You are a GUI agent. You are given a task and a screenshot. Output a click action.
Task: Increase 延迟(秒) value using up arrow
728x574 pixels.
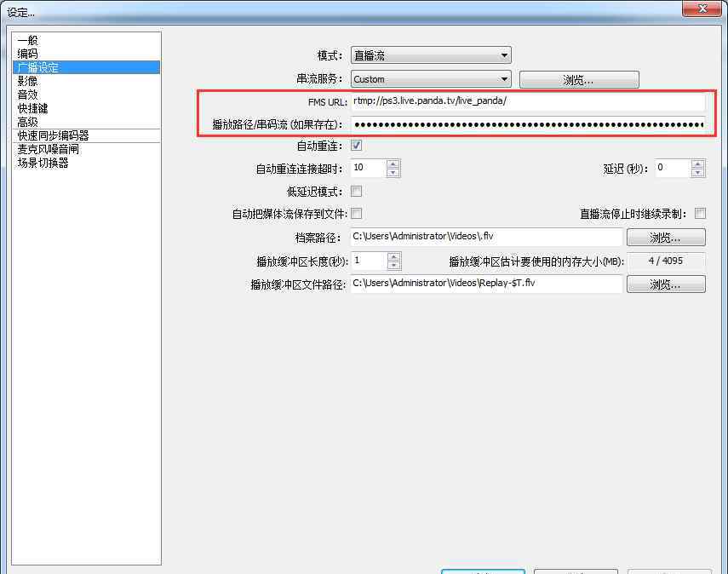697,164
